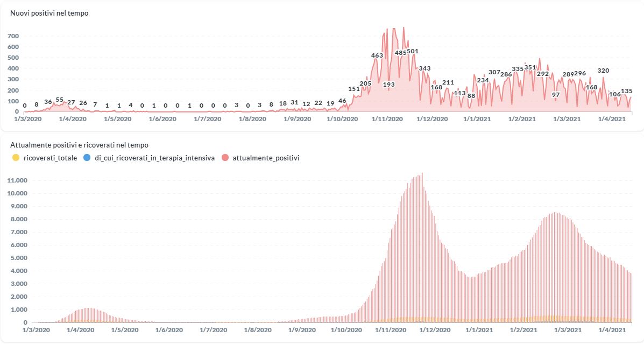Click 1/11/2020 on the top chart axis
Viewport: 644px width, 344px height.
[387, 118]
